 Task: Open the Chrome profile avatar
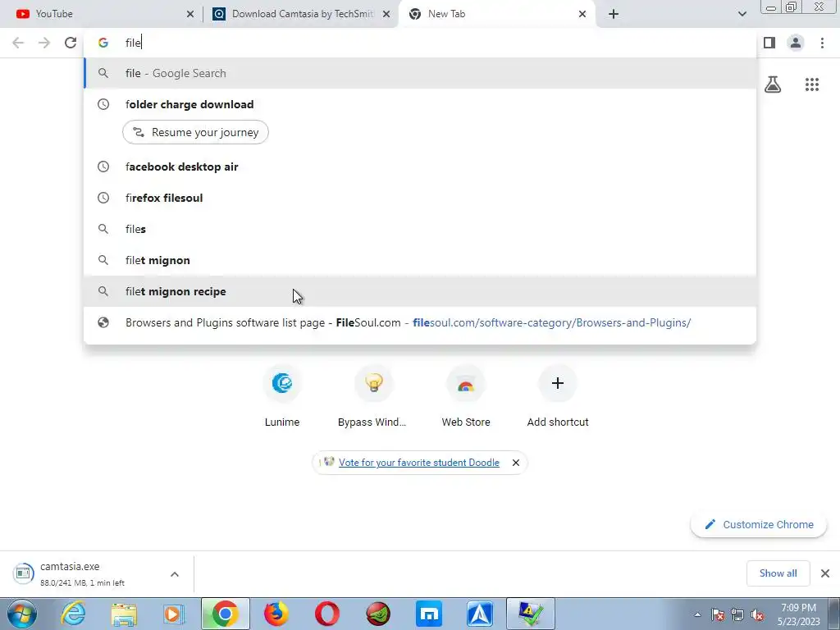(x=796, y=43)
